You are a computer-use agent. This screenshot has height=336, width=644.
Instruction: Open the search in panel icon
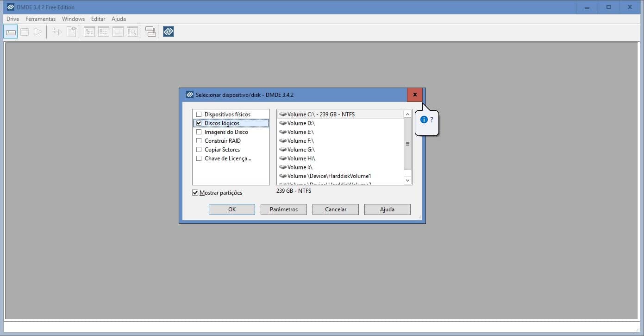coord(132,32)
